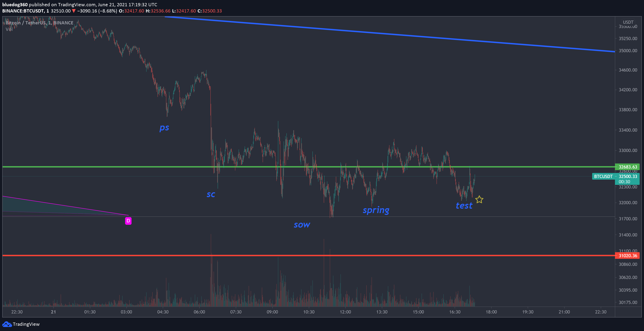Image resolution: width=644 pixels, height=331 pixels.
Task: Click the Vol indicator label
Action: click(x=9, y=29)
